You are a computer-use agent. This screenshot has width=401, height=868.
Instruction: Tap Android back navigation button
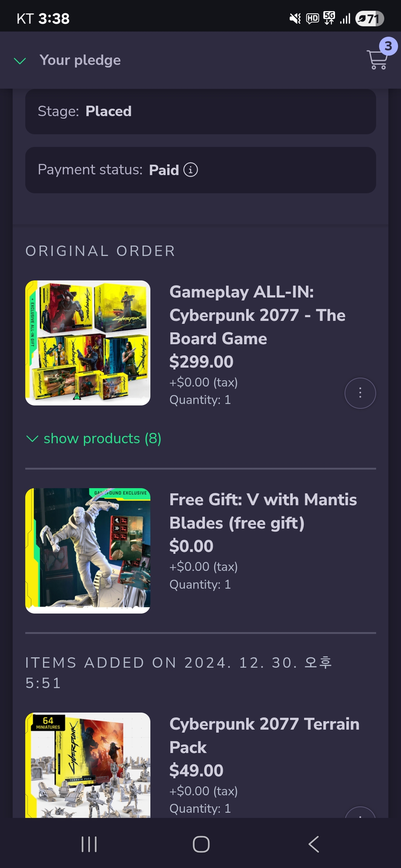point(314,844)
